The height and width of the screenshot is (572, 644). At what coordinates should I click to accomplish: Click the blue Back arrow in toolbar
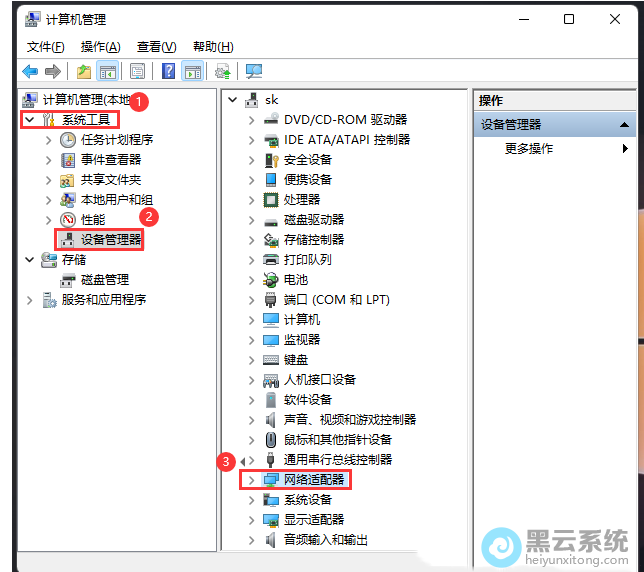click(30, 71)
